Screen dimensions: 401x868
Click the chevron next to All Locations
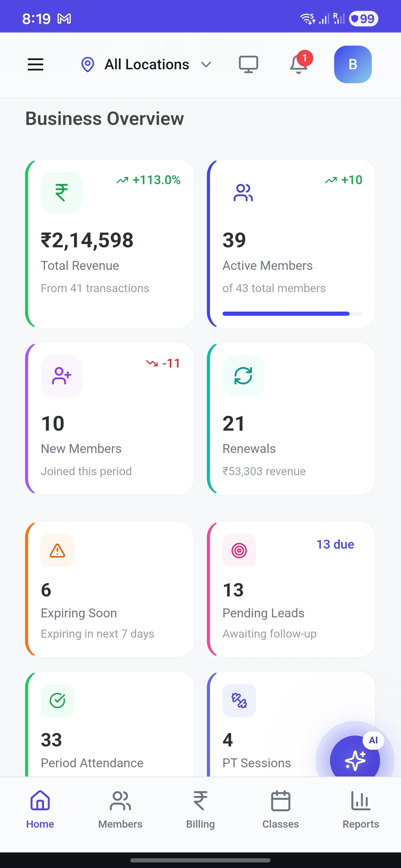point(206,64)
